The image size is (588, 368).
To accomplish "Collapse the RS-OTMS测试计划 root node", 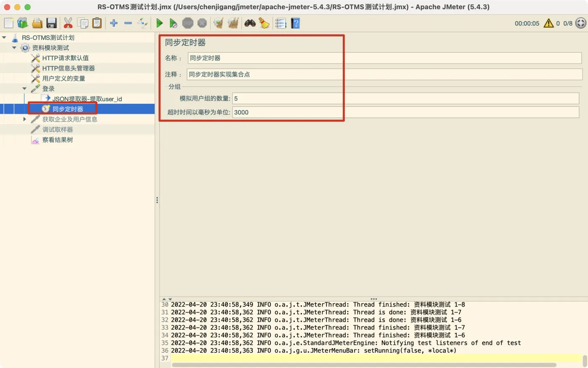I will pyautogui.click(x=4, y=37).
